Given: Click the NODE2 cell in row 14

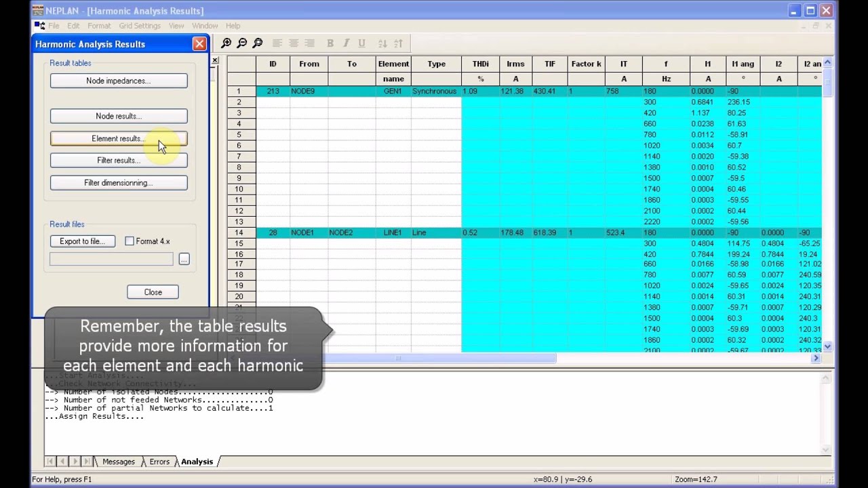Looking at the screenshot, I should coord(352,232).
